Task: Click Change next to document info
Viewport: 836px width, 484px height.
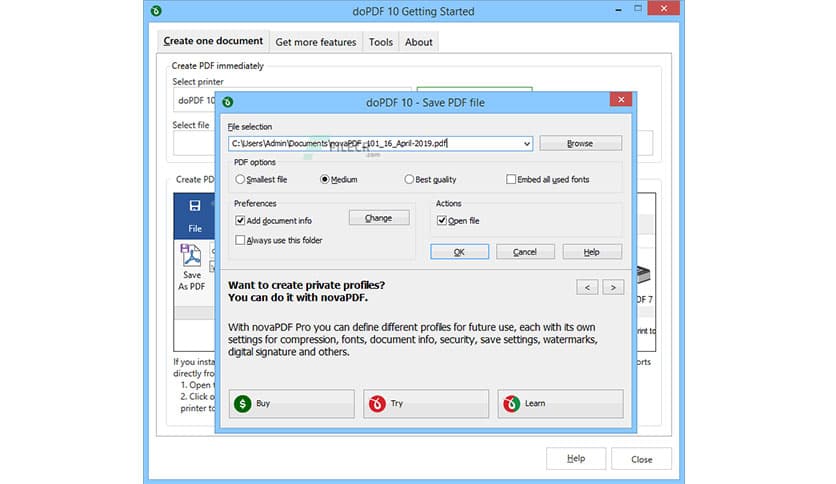Action: (x=379, y=218)
